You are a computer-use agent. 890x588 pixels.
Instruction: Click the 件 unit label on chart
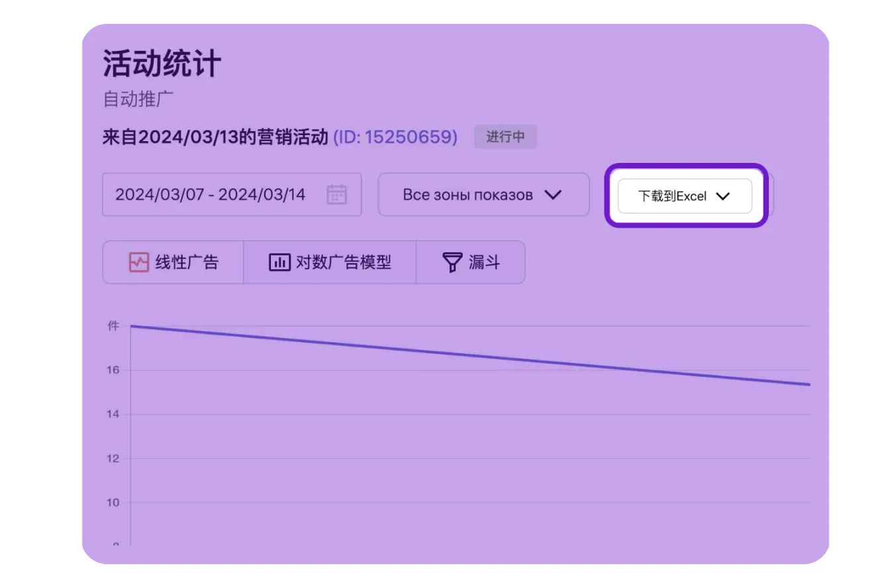[113, 326]
